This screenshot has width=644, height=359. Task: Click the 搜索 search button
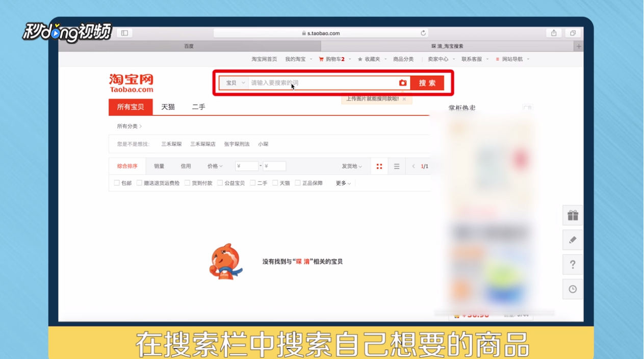pos(427,83)
